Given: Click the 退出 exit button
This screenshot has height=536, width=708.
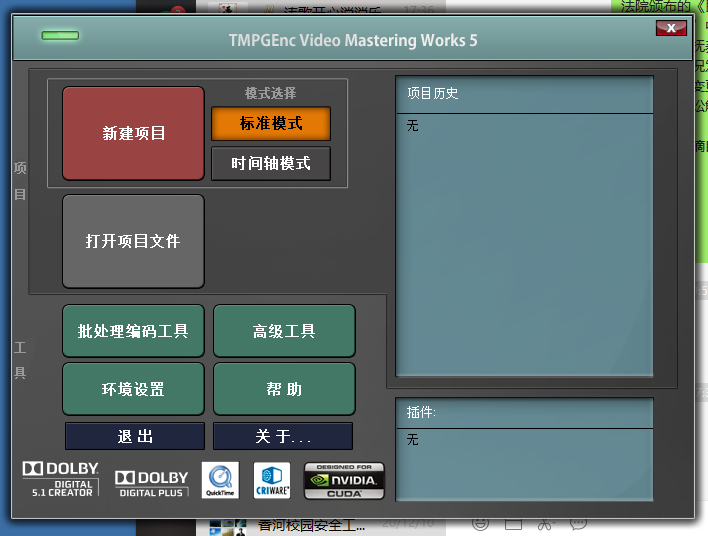Looking at the screenshot, I should [135, 436].
